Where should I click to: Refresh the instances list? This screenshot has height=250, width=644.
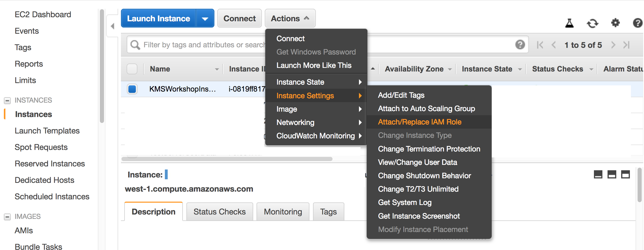592,23
